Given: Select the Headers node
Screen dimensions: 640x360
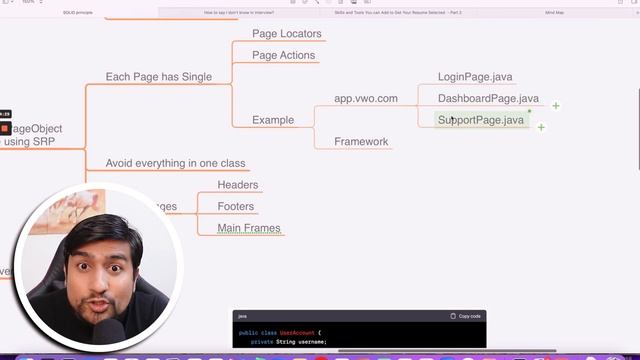Looking at the screenshot, I should (x=238, y=185).
